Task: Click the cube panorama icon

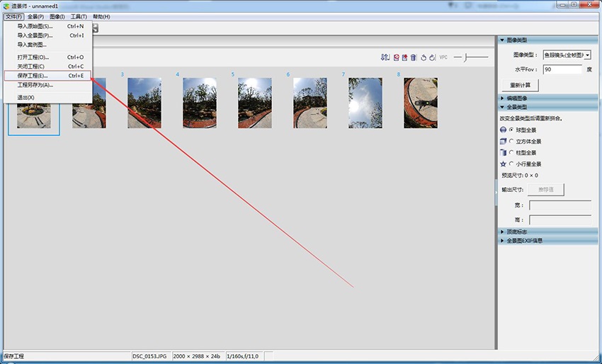Action: [x=503, y=142]
